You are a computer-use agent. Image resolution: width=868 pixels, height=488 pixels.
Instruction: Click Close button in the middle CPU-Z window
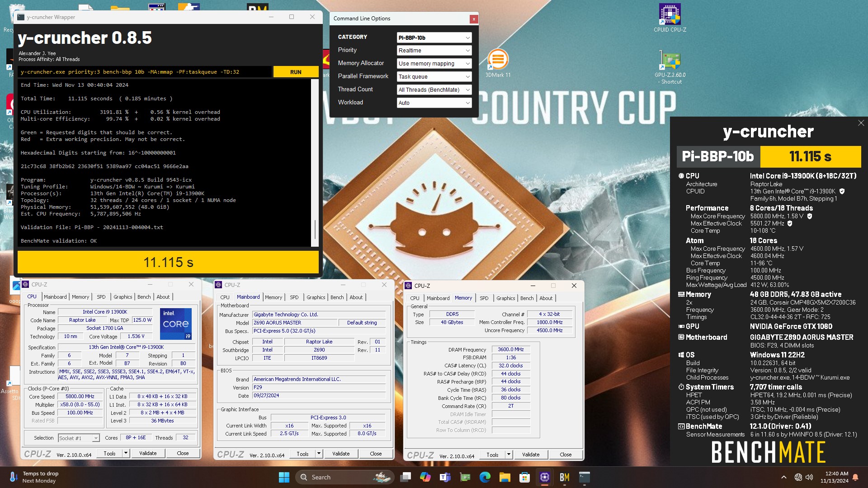pyautogui.click(x=376, y=454)
